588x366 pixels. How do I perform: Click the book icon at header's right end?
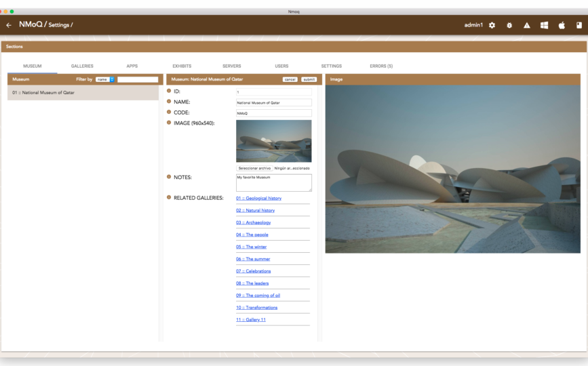coord(579,25)
